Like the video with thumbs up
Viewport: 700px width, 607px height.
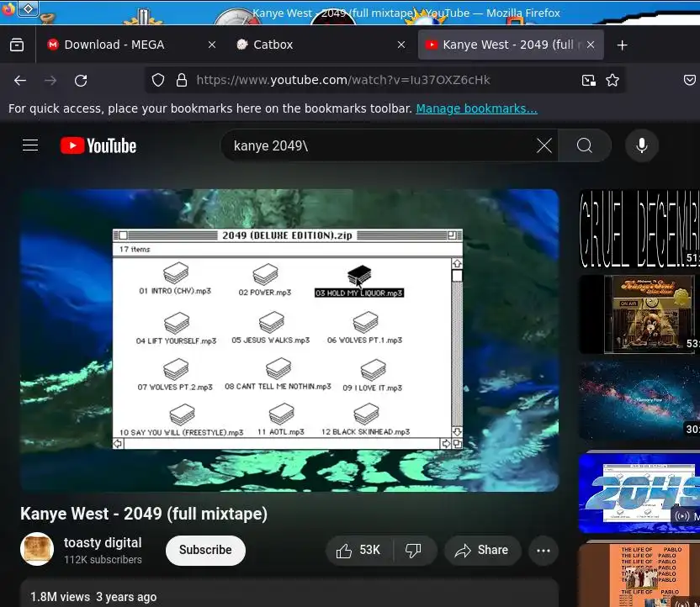359,551
